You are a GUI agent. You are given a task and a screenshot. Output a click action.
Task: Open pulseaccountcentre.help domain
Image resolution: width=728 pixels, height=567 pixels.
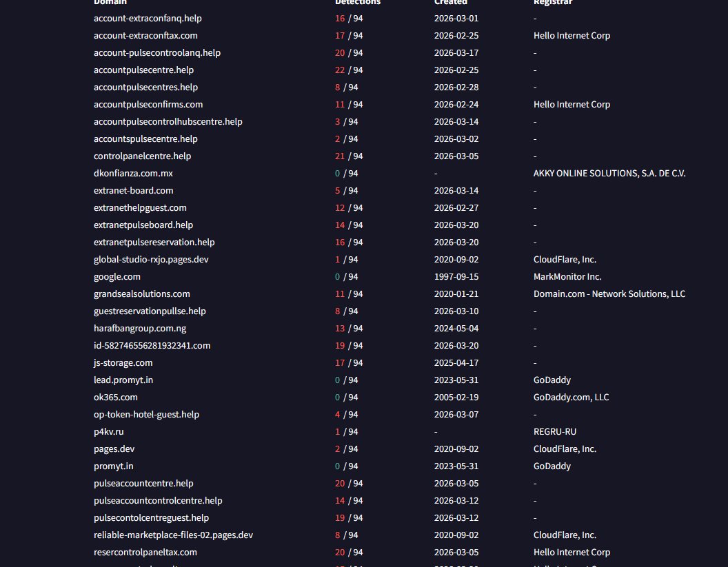click(143, 483)
